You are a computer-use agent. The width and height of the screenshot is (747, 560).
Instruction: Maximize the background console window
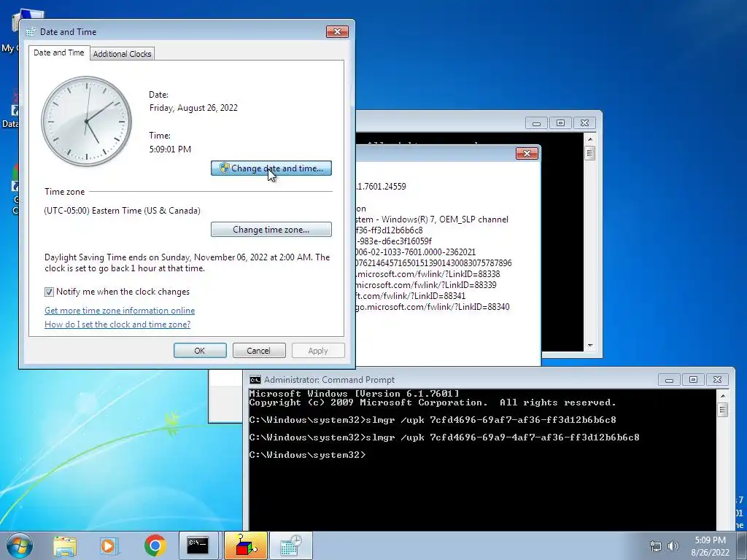pyautogui.click(x=560, y=123)
